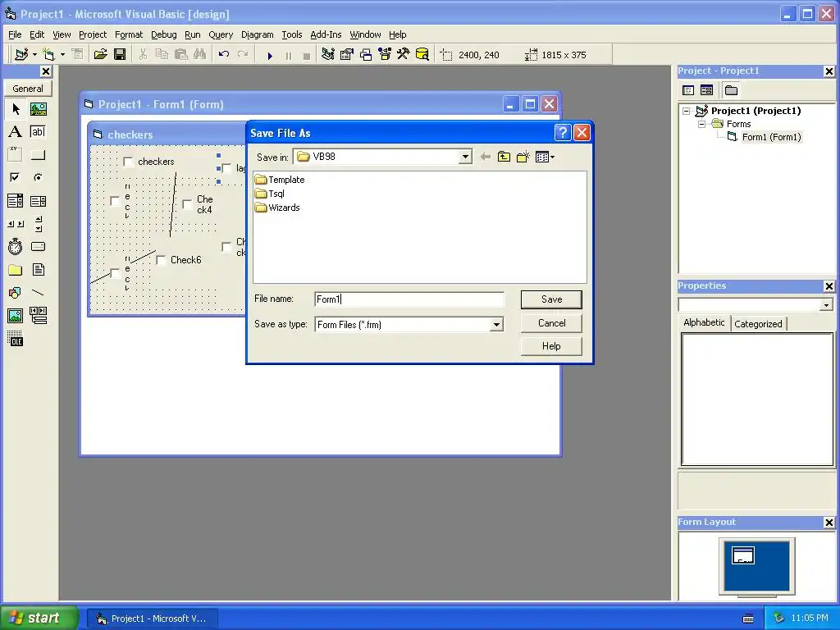Show the Toolbox via toolbar icon

click(404, 54)
